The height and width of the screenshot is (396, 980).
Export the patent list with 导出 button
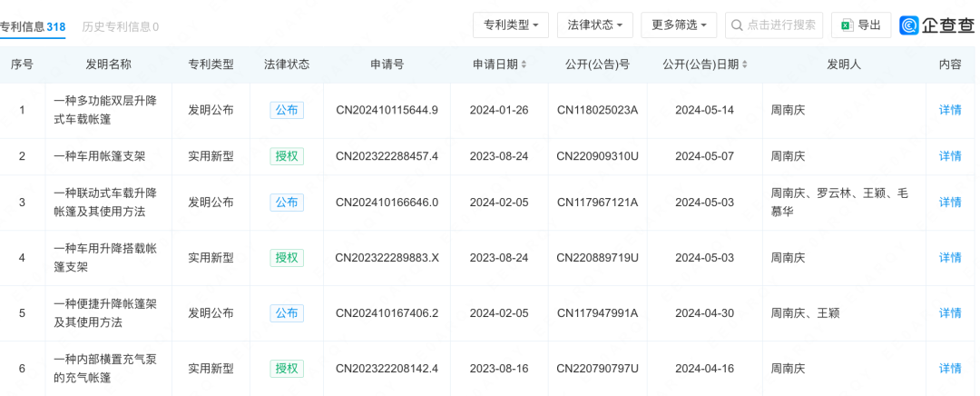(x=861, y=25)
